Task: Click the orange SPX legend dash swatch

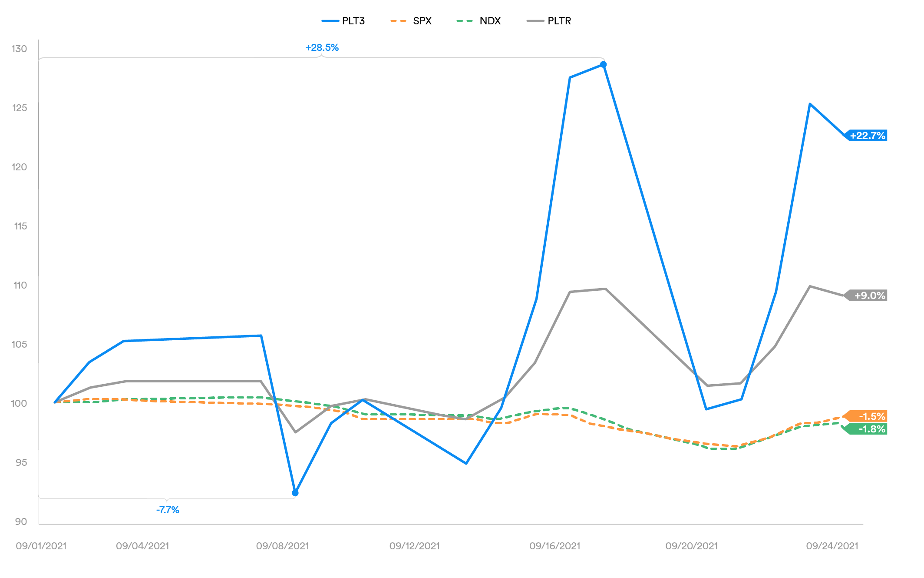Action: point(398,21)
